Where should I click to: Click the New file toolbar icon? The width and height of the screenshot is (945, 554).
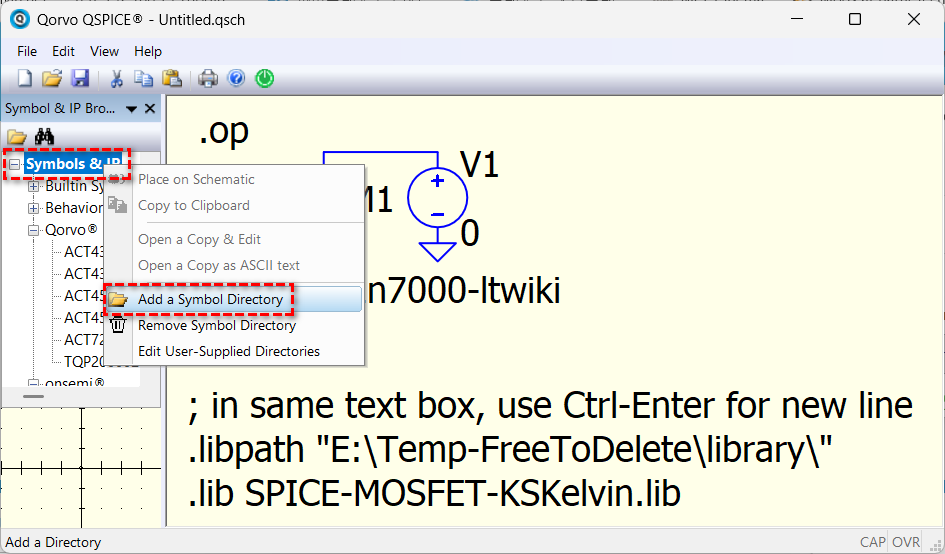(x=25, y=78)
